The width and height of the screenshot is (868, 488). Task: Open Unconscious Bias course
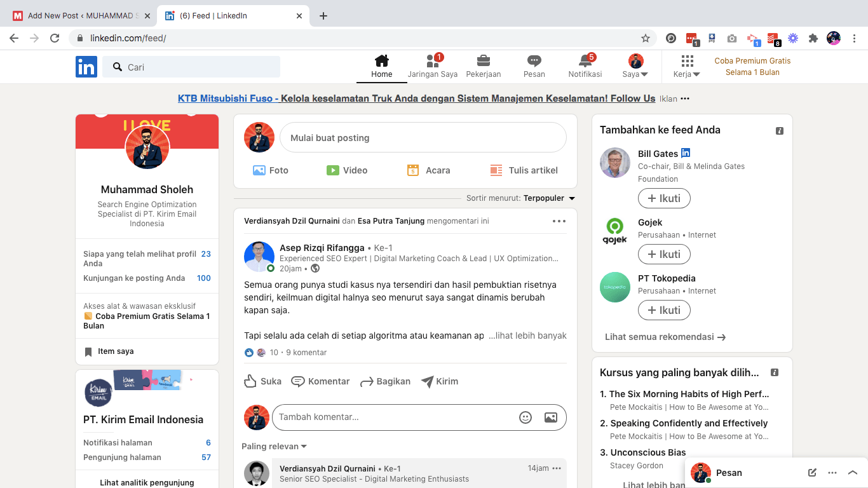pyautogui.click(x=648, y=452)
